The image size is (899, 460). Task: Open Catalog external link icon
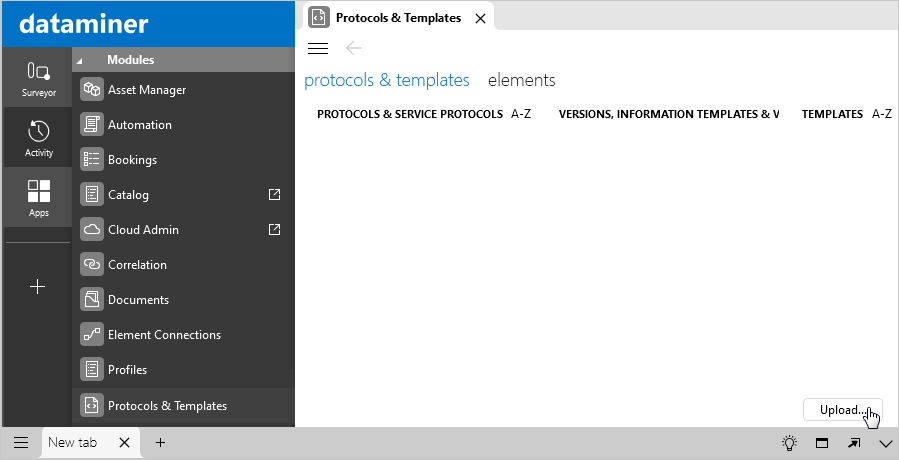275,194
